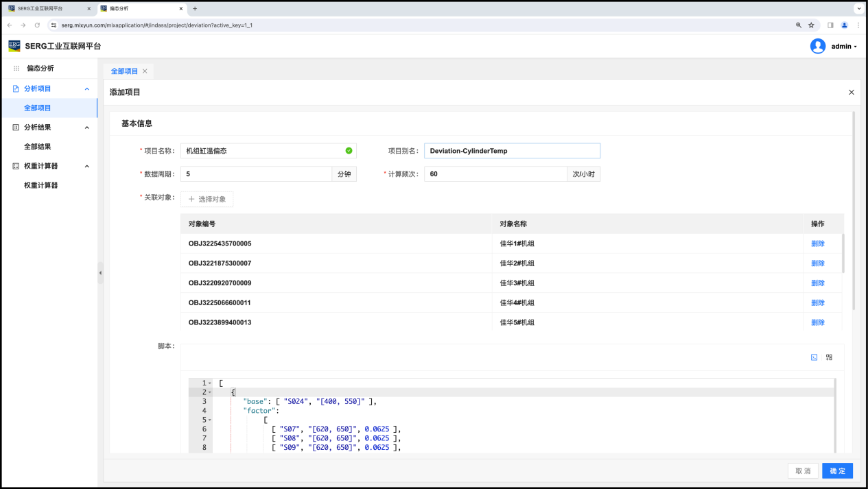Click the 项目别名 input field
Image resolution: width=868 pixels, height=489 pixels.
512,151
